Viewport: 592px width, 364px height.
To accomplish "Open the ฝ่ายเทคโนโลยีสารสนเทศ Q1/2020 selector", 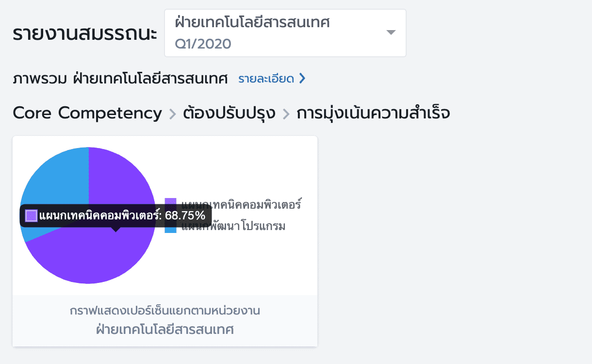I will 285,33.
